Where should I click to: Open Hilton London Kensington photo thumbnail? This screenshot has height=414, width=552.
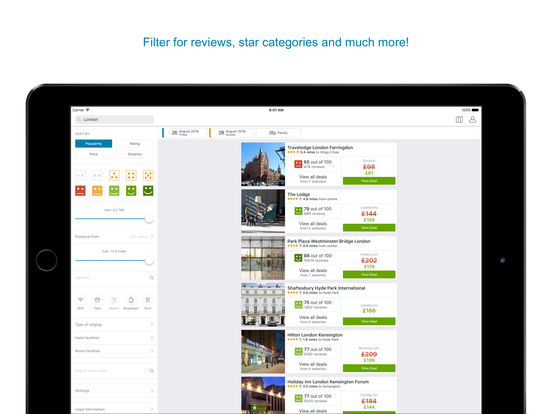click(x=263, y=351)
